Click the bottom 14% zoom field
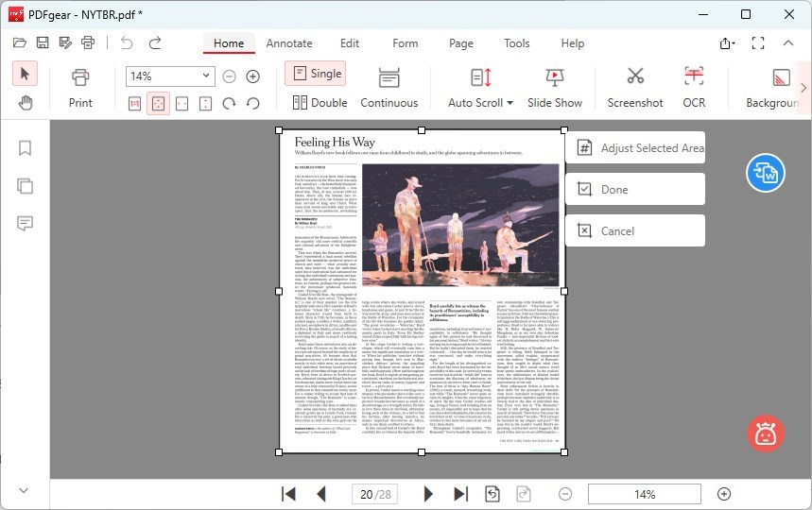 pos(645,494)
